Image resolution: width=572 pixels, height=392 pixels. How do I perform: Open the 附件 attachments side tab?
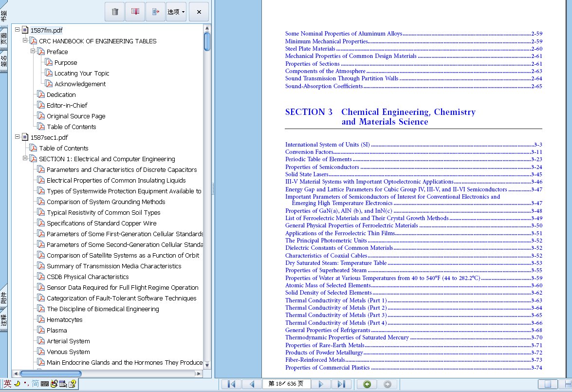tap(3, 298)
